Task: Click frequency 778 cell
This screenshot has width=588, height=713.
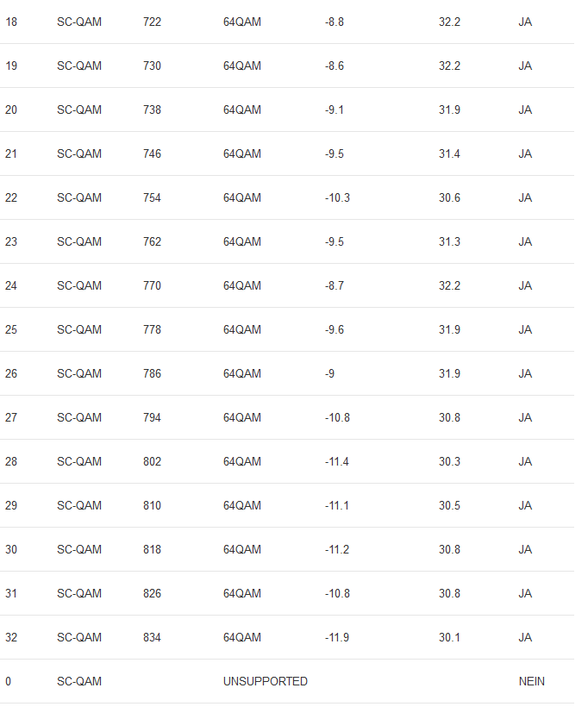Action: pyautogui.click(x=152, y=329)
